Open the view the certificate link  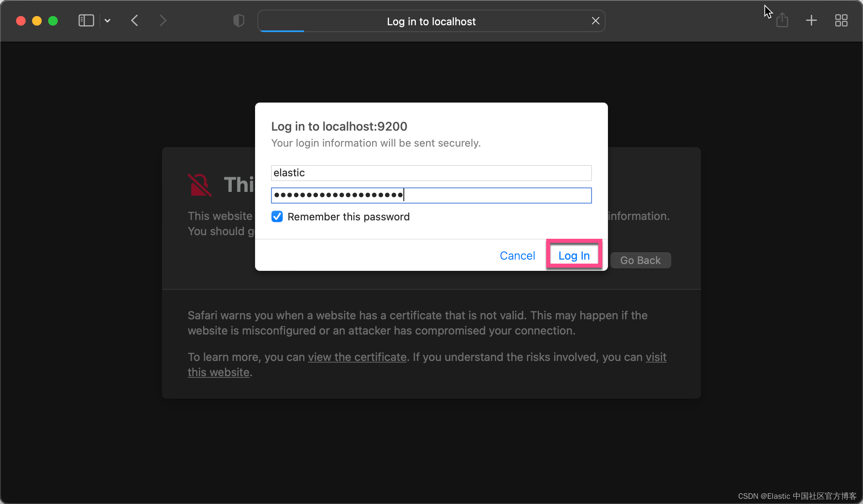click(x=357, y=357)
